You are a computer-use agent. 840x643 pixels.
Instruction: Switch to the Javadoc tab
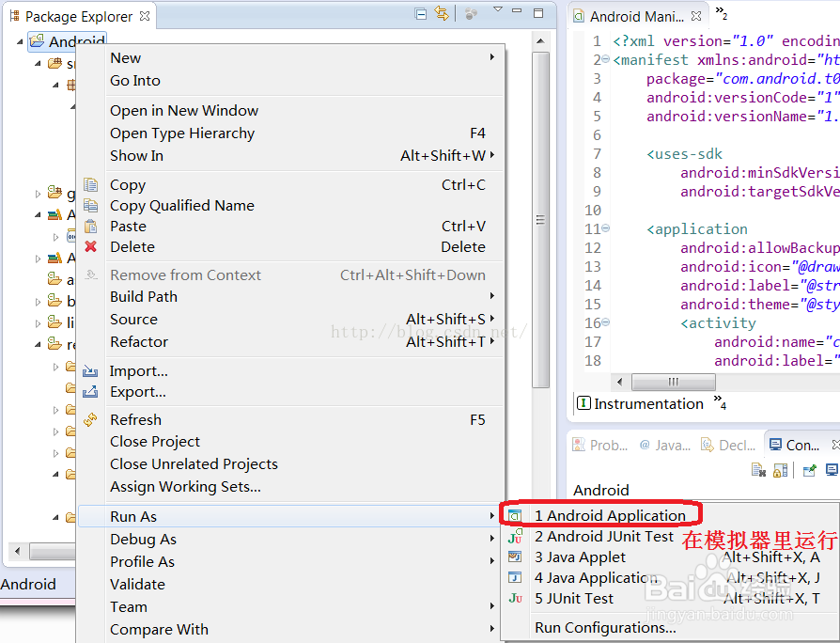click(x=665, y=445)
